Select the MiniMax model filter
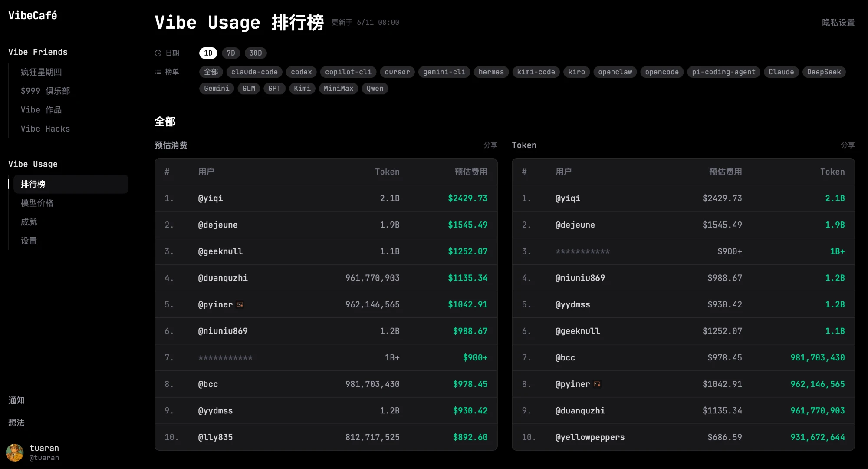The image size is (868, 469). [x=339, y=89]
